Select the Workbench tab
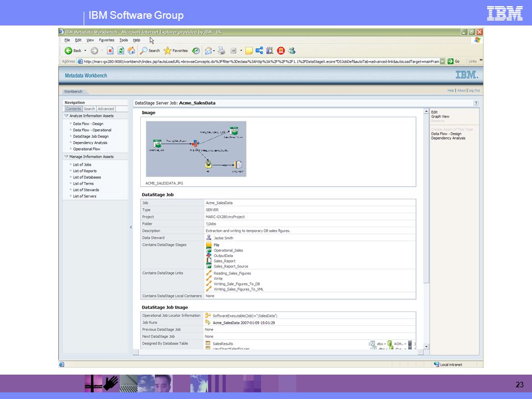This screenshot has width=532, height=399. [73, 91]
